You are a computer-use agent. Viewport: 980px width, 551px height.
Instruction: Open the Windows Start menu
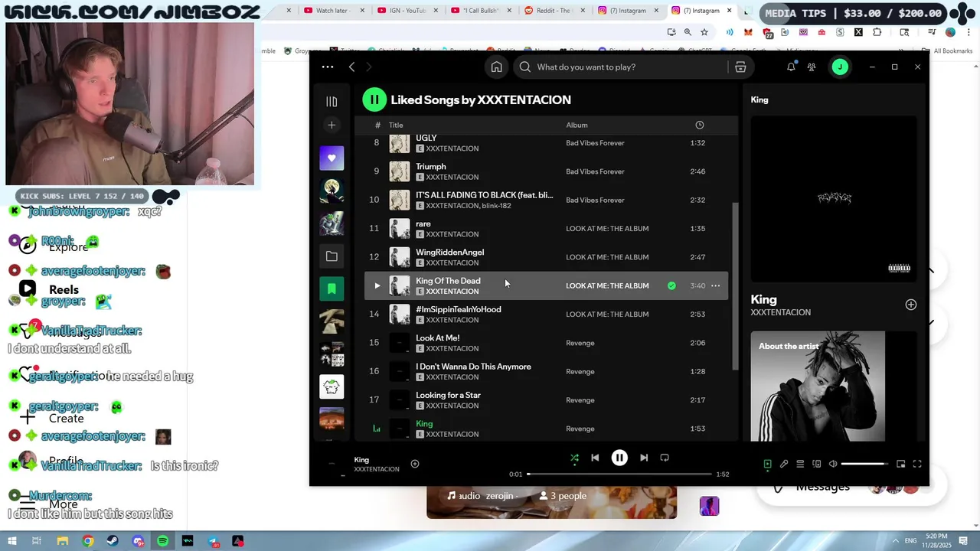pyautogui.click(x=13, y=541)
